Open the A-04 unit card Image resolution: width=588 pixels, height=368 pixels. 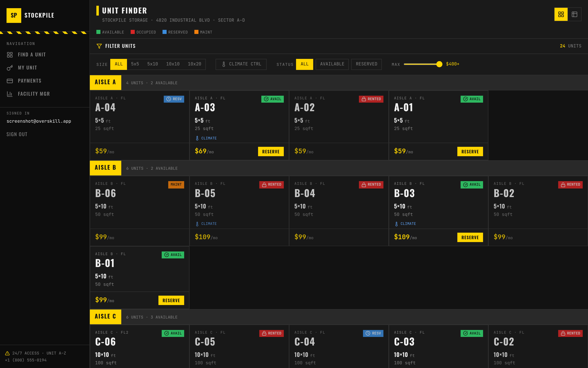tap(139, 125)
